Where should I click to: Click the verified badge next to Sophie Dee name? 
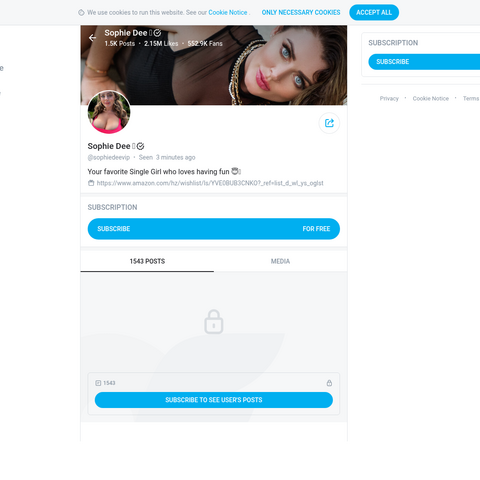click(x=141, y=146)
